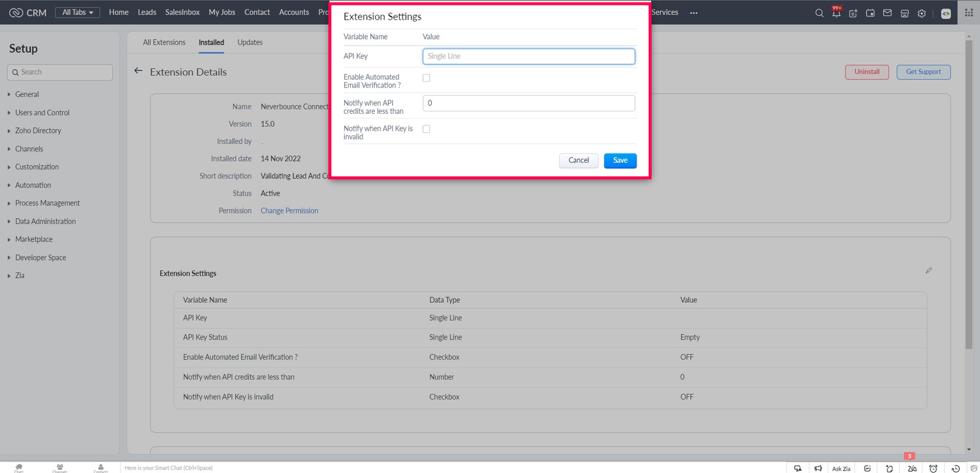Open the apps grid launcher icon

click(x=969, y=12)
